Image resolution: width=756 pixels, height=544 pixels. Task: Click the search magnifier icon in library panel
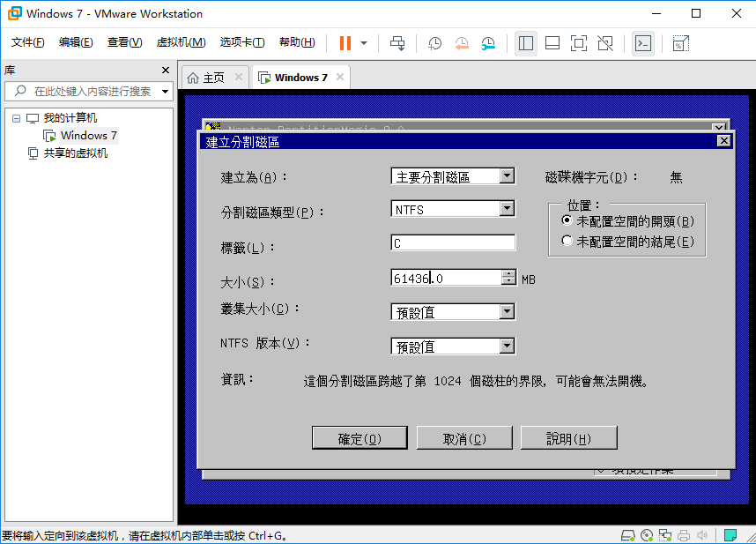20,91
